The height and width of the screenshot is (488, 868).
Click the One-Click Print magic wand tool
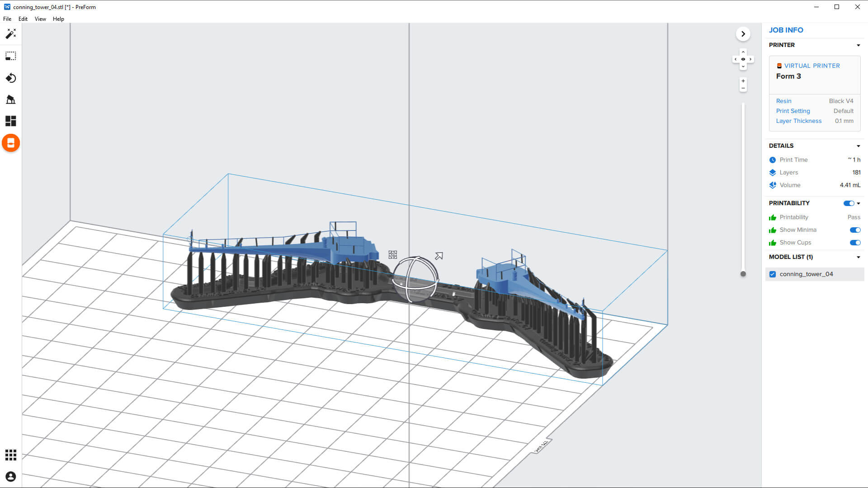11,34
